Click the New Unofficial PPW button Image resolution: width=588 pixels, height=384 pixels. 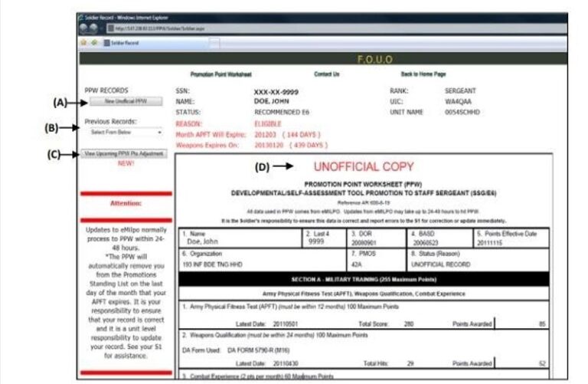[x=126, y=101]
